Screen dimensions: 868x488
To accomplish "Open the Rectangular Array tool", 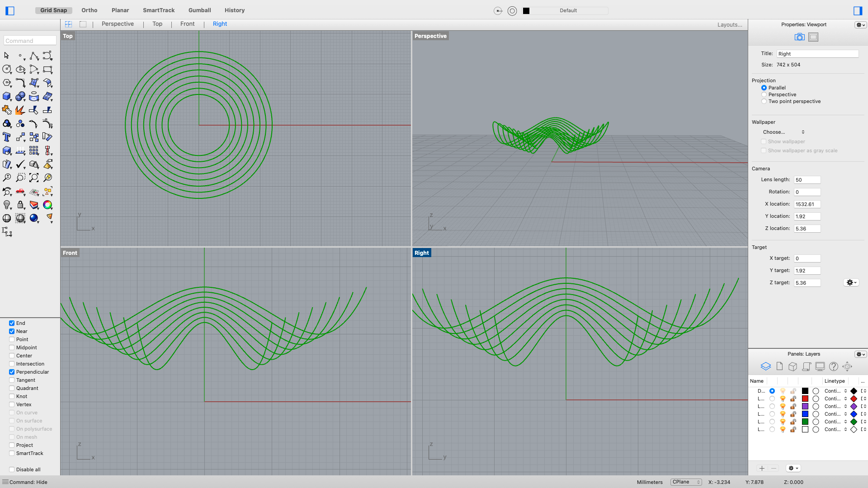I will click(x=34, y=150).
